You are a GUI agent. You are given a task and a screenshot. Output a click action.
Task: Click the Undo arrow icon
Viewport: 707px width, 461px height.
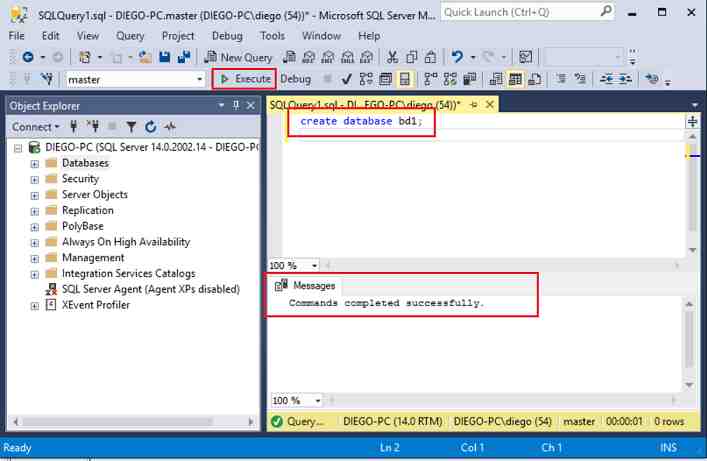point(457,57)
